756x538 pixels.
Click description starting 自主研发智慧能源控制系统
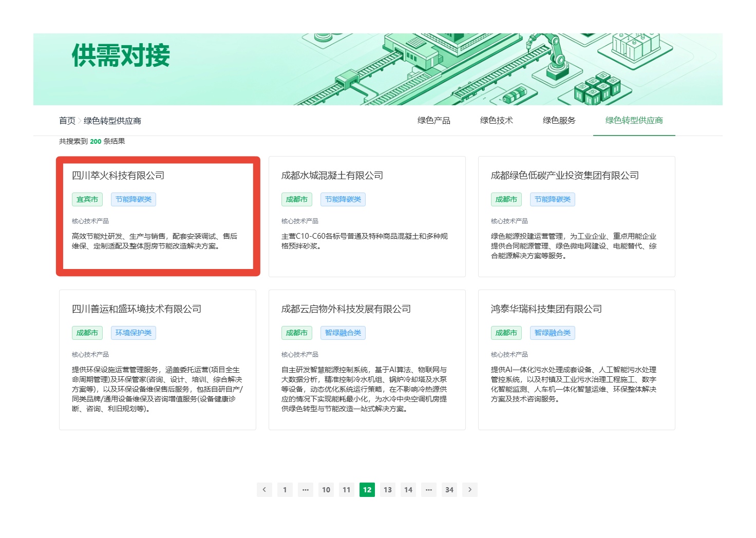[x=364, y=389]
